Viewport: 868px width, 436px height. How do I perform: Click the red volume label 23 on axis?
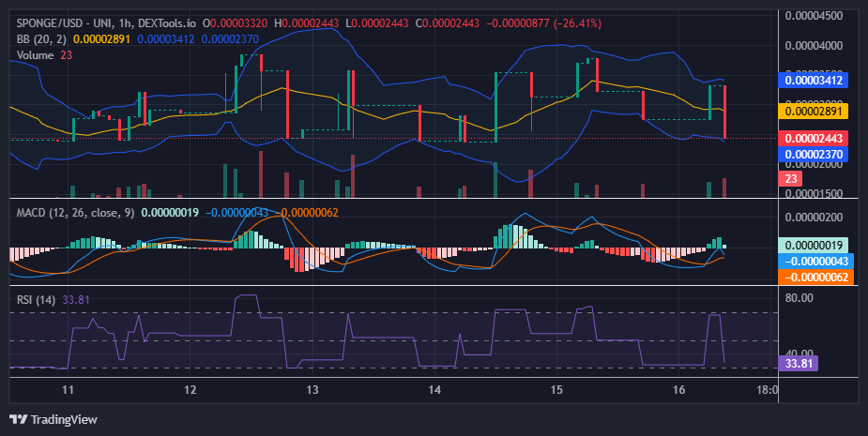point(790,179)
